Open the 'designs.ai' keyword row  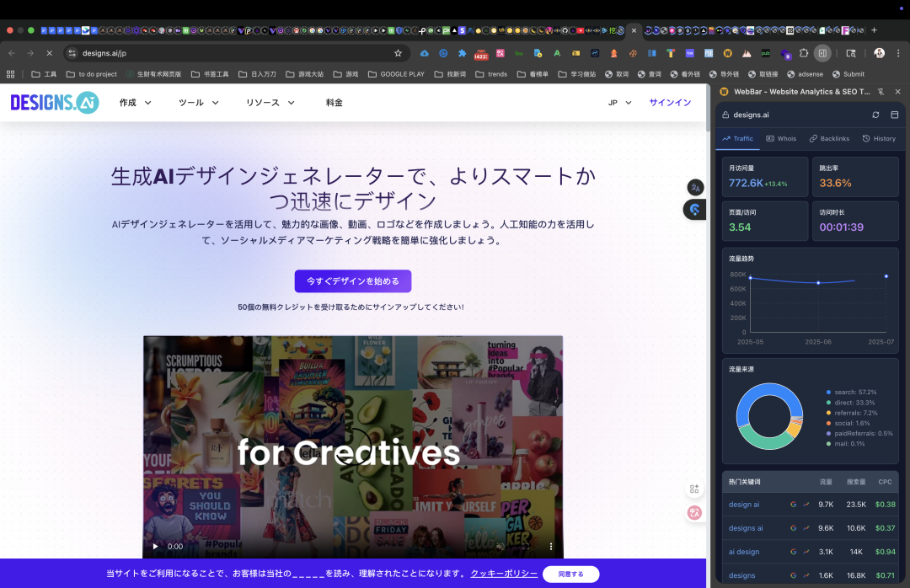(x=811, y=528)
